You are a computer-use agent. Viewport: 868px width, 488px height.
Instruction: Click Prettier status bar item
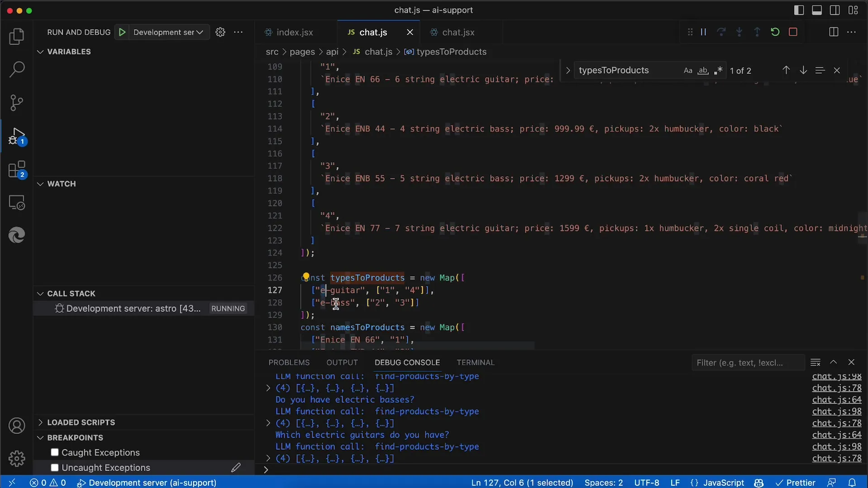795,483
